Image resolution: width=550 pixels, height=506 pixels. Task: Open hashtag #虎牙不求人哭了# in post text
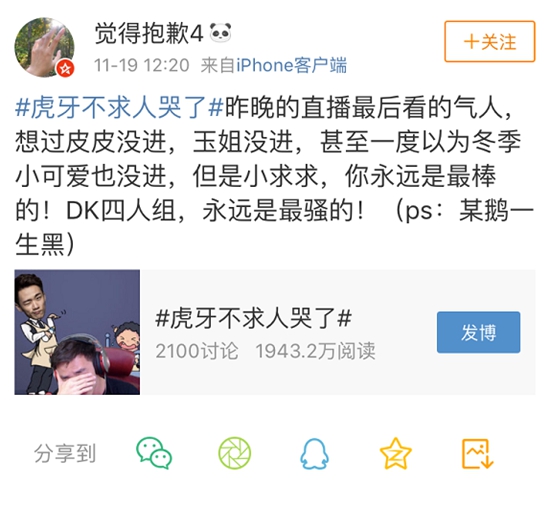[x=119, y=107]
